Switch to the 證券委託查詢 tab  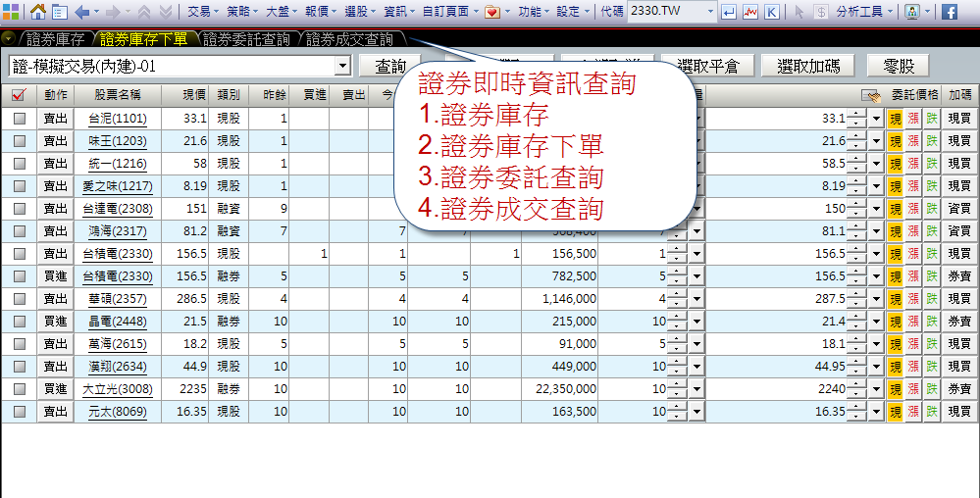[x=246, y=39]
